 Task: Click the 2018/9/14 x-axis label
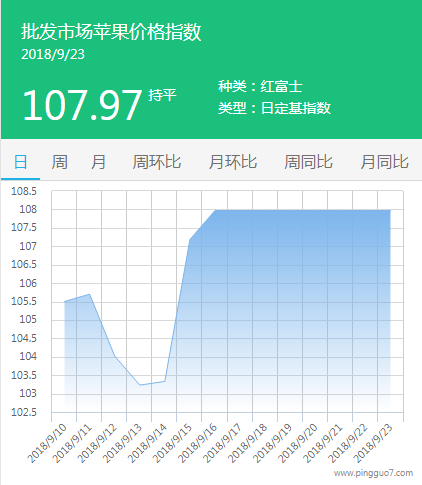tap(147, 443)
